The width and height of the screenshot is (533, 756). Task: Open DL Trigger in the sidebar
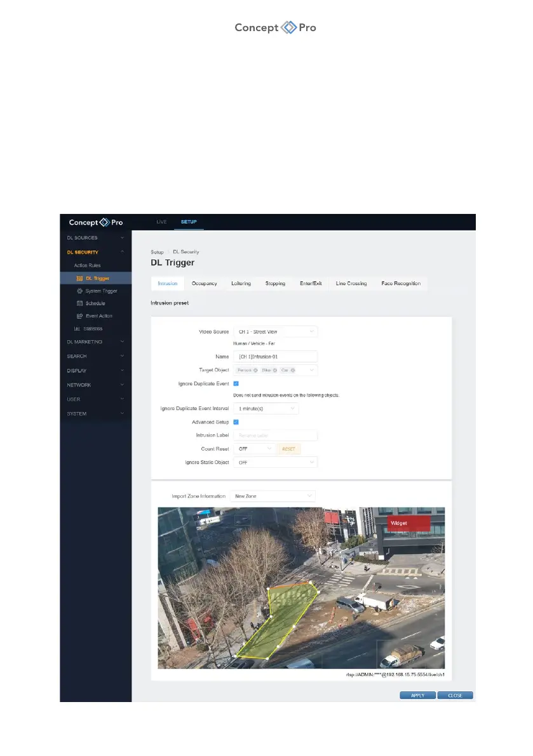[x=97, y=278]
